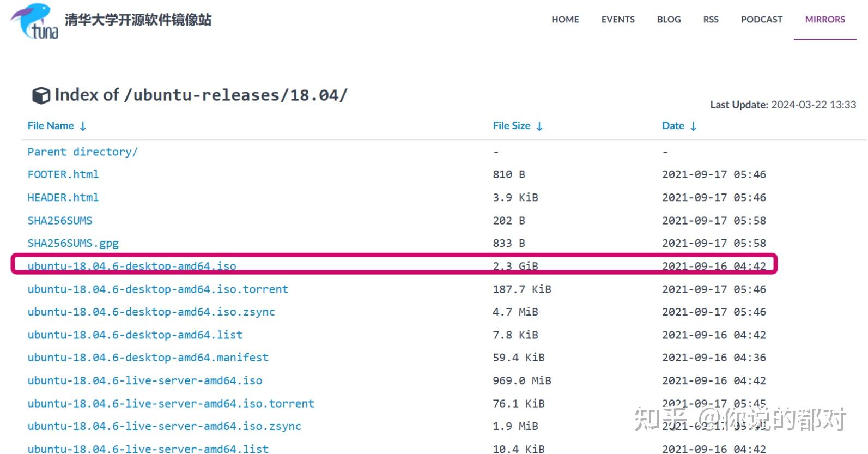868x454 pixels.
Task: Open ubuntu-18.04.6-desktop-amd64.list
Action: tap(135, 335)
